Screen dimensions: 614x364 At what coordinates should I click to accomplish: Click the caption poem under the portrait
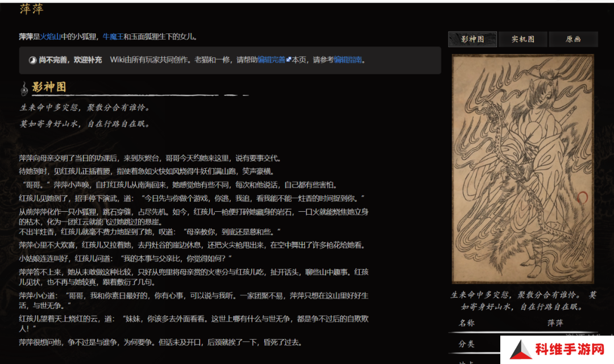pos(523,300)
